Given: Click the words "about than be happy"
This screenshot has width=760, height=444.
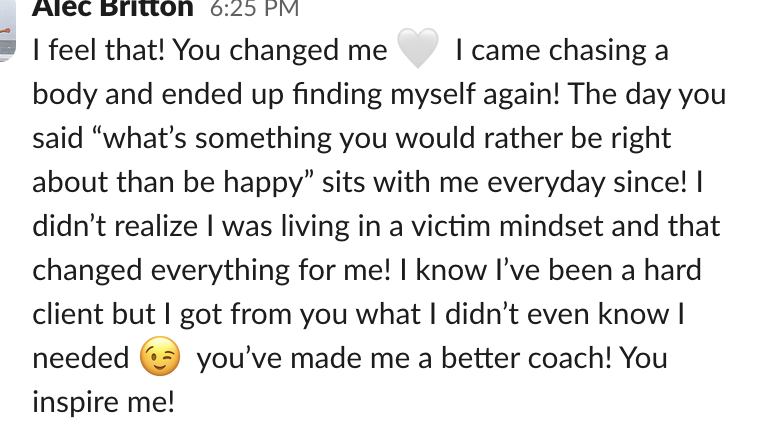Looking at the screenshot, I should (168, 183).
